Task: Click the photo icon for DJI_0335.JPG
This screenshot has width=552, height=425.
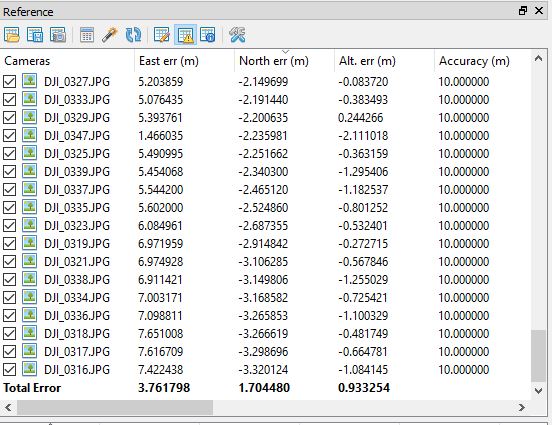Action: pos(30,207)
